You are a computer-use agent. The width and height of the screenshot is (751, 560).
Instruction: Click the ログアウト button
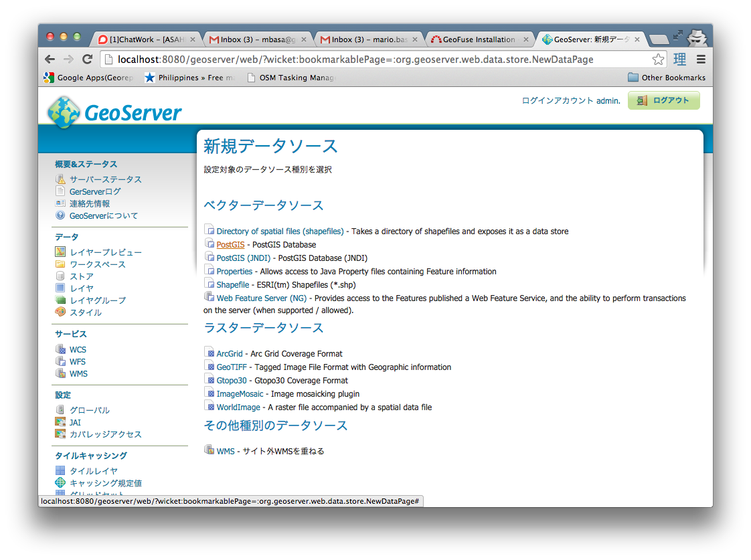point(663,100)
